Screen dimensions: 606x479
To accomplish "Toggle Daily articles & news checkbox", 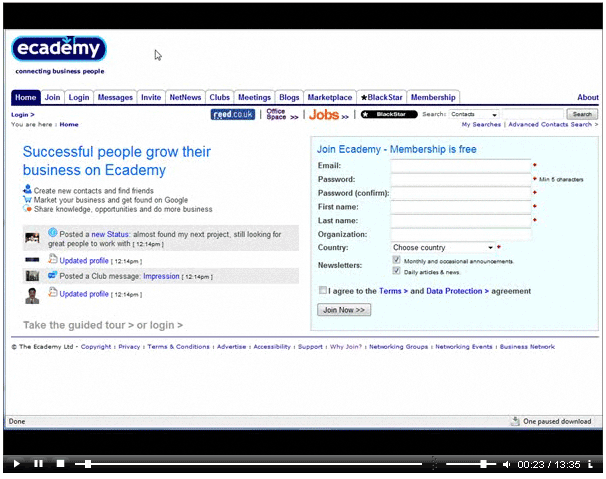I will [x=396, y=271].
